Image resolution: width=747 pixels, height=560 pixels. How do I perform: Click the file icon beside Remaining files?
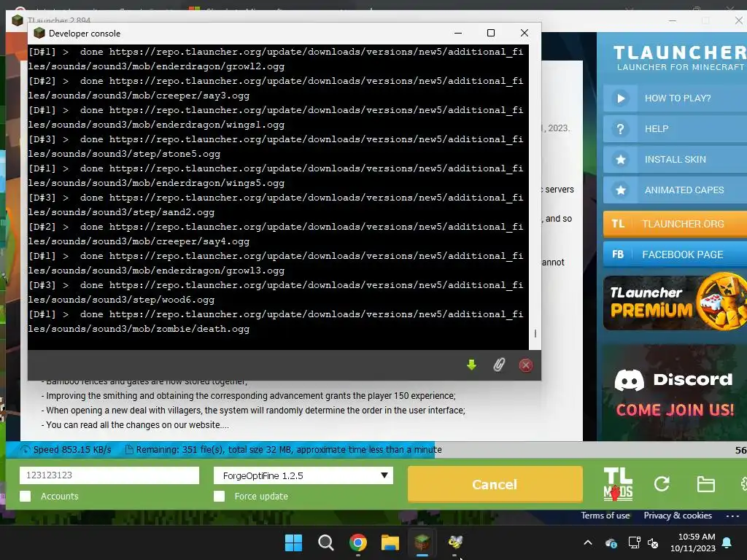pyautogui.click(x=128, y=449)
